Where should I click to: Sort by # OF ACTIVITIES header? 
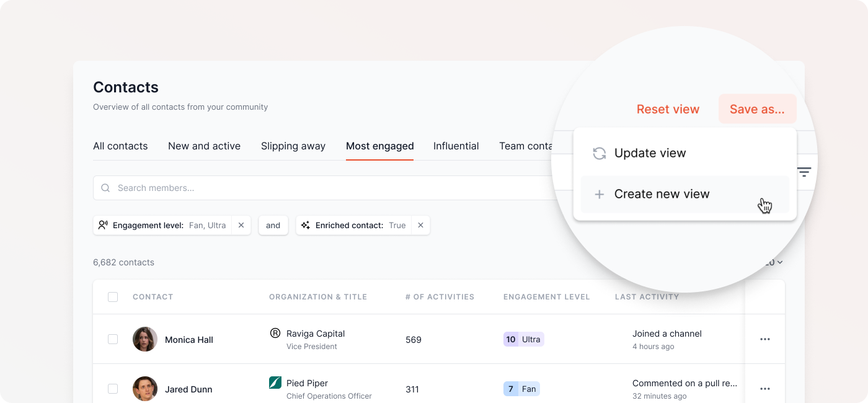point(440,297)
